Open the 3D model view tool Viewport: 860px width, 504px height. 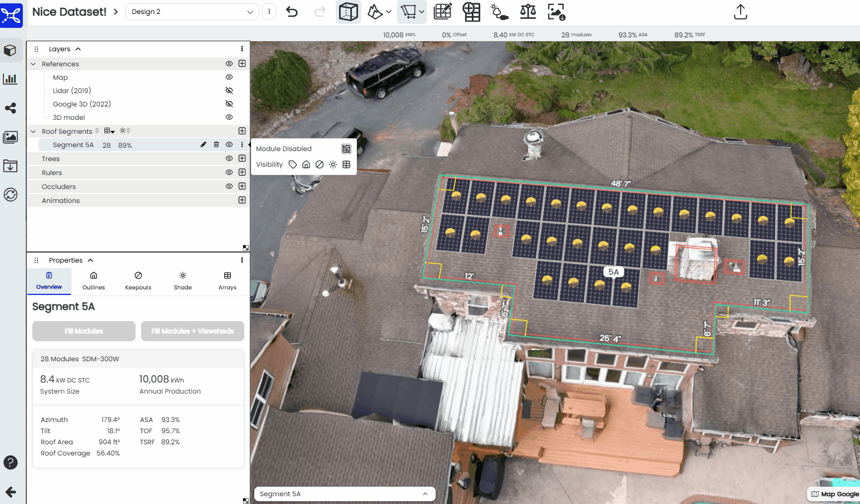(11, 50)
